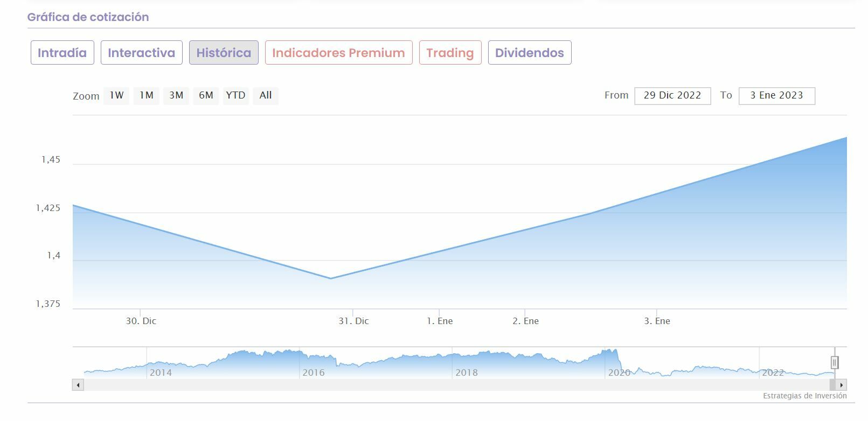Set chart zoom to 1W
This screenshot has width=868, height=421.
pyautogui.click(x=116, y=95)
